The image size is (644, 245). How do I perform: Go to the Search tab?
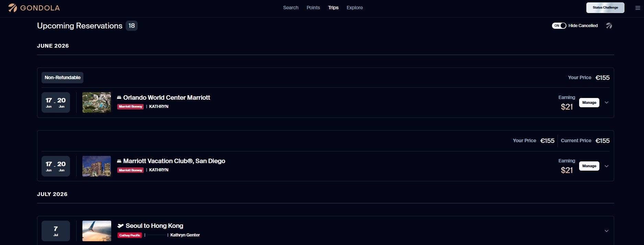point(291,8)
